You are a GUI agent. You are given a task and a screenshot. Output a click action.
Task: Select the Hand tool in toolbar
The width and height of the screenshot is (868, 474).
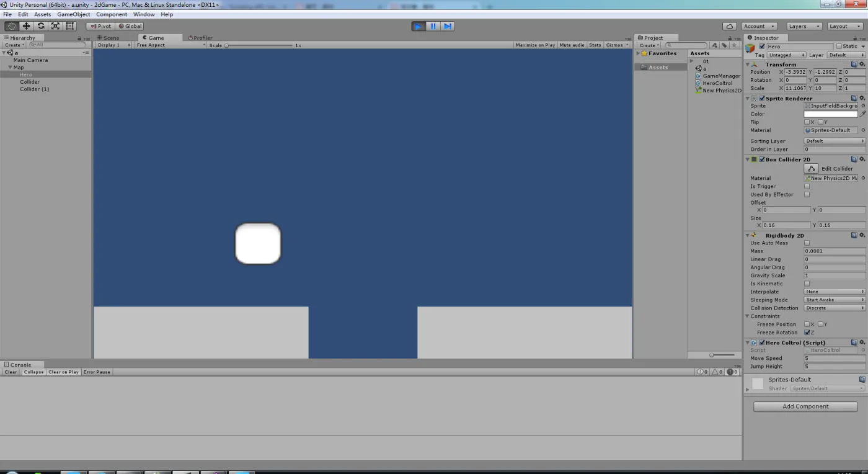click(11, 26)
